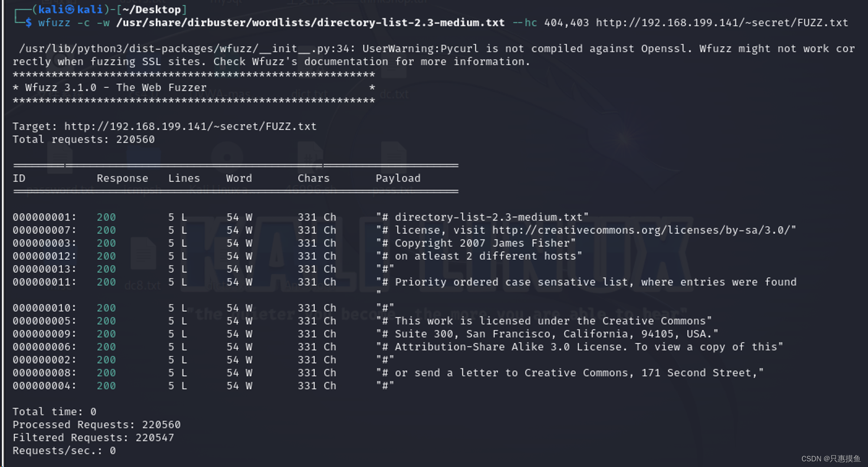
Task: Click the wordlist path directory-list-2.3-medium.txt in command
Action: [310, 23]
